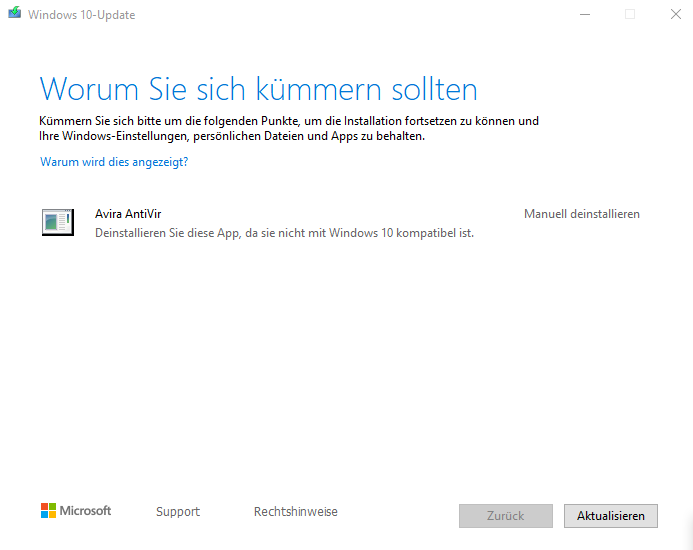693x550 pixels.
Task: Click the Zurück button
Action: [x=506, y=516]
